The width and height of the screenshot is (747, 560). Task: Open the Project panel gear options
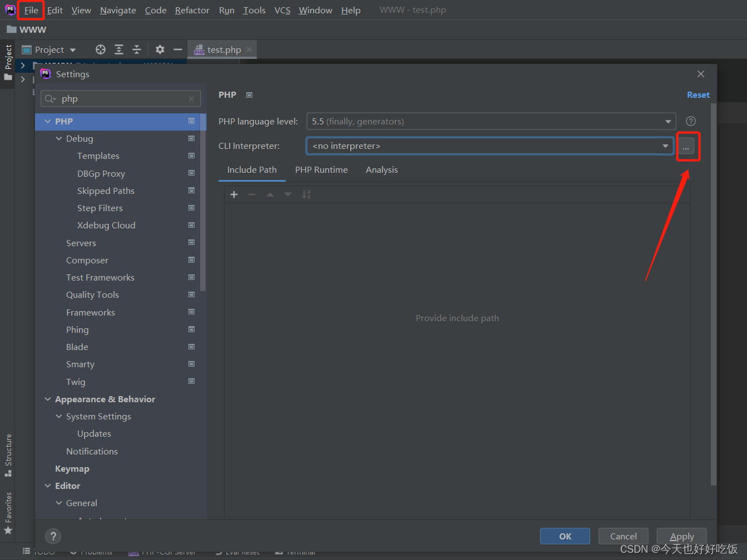tap(160, 49)
